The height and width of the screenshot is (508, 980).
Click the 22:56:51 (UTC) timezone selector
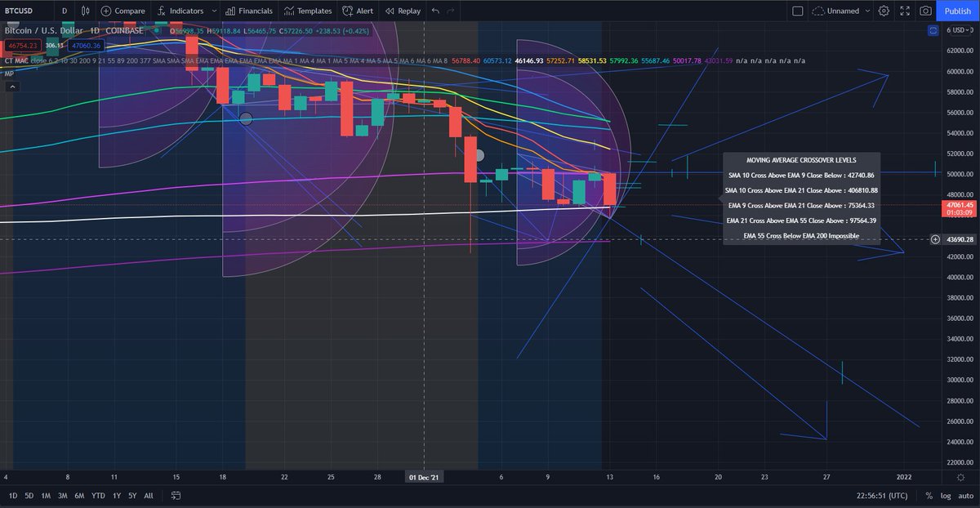tap(883, 496)
